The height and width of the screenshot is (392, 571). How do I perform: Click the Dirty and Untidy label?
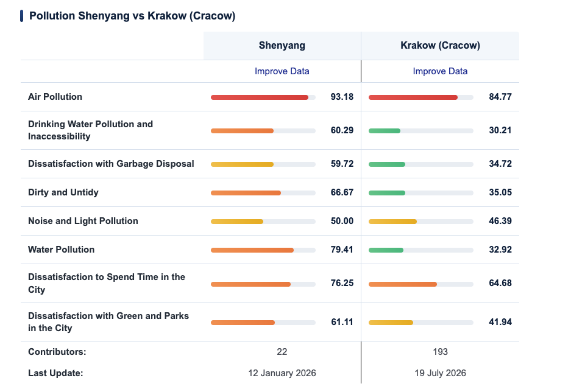[x=63, y=192]
